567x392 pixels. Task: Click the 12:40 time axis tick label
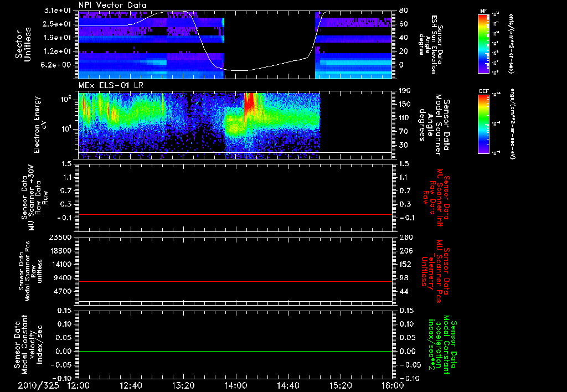click(131, 385)
